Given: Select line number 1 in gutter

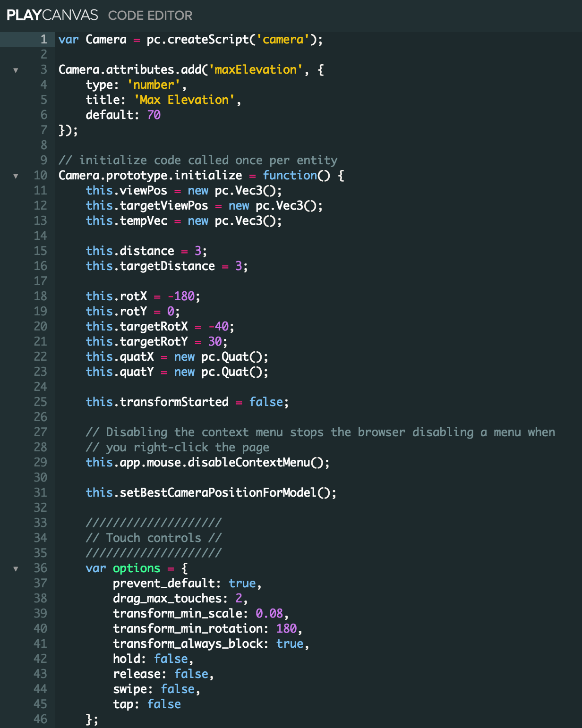Looking at the screenshot, I should 43,39.
